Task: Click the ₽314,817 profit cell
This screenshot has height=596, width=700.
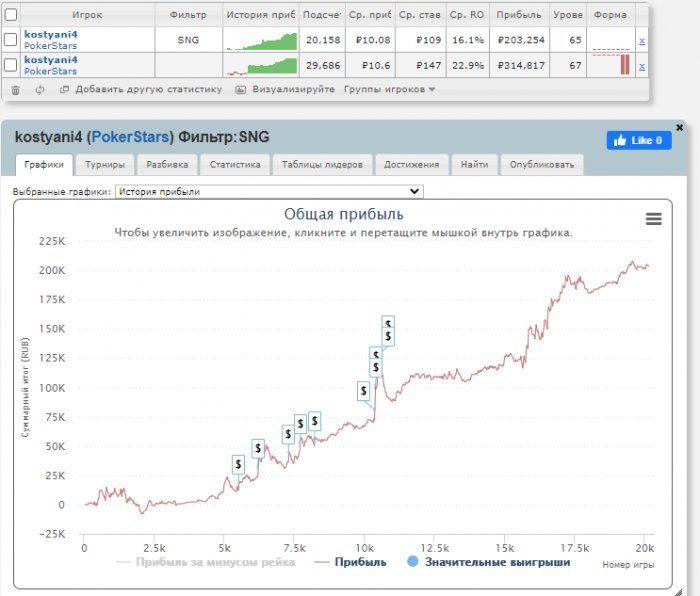Action: tap(521, 66)
